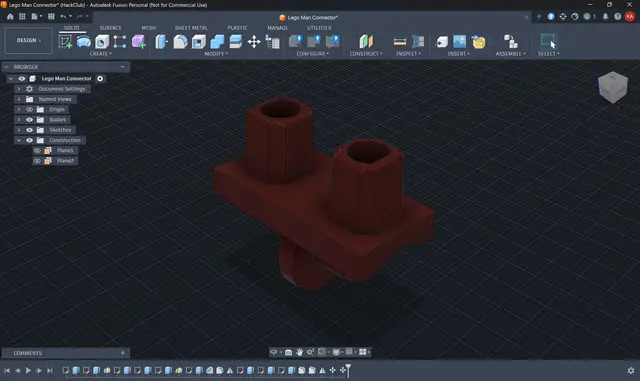
Task: Click the Insert Derive icon
Action: point(442,42)
